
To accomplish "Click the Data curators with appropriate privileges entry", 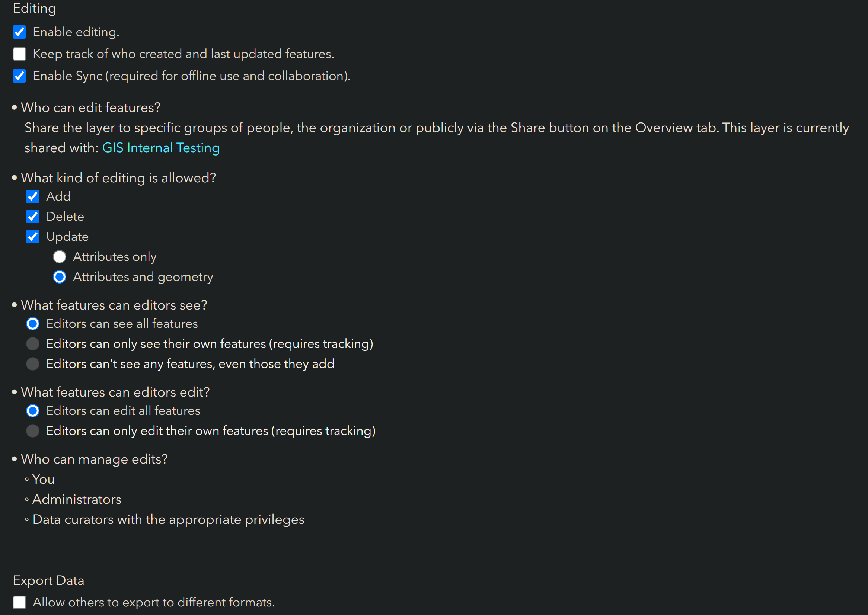I will [168, 519].
